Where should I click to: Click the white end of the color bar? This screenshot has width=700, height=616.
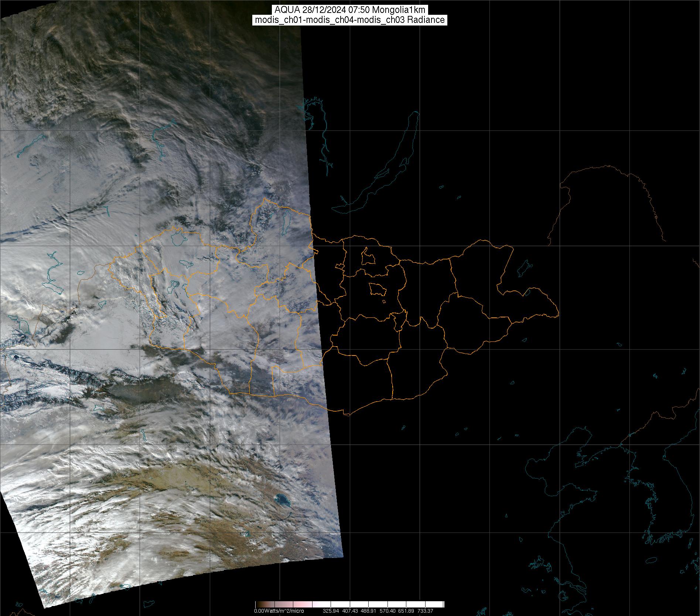click(440, 605)
